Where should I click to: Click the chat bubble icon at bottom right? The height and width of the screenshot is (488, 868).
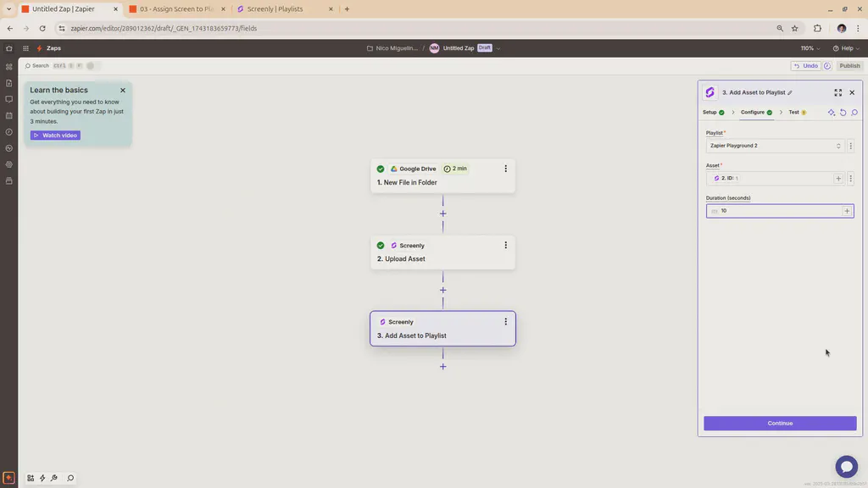tap(846, 466)
